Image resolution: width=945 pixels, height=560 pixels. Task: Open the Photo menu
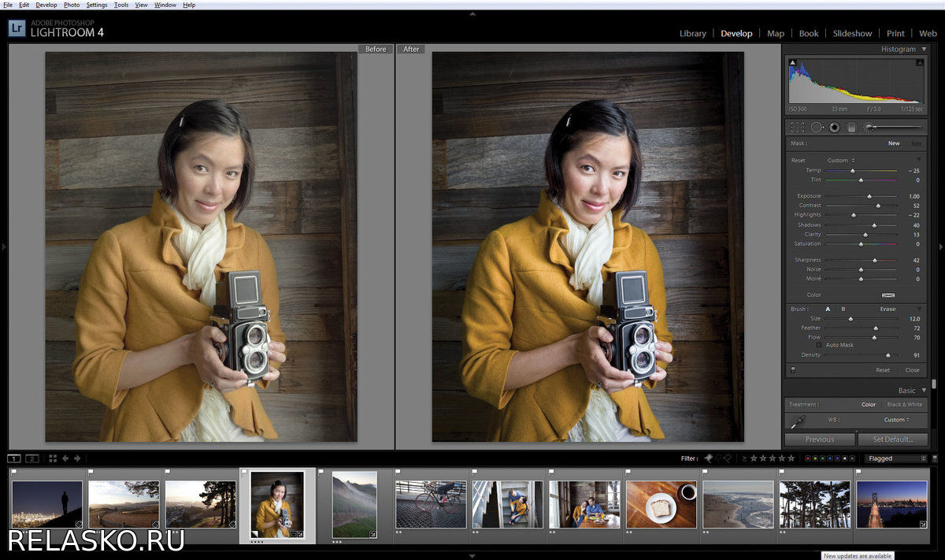[x=71, y=5]
